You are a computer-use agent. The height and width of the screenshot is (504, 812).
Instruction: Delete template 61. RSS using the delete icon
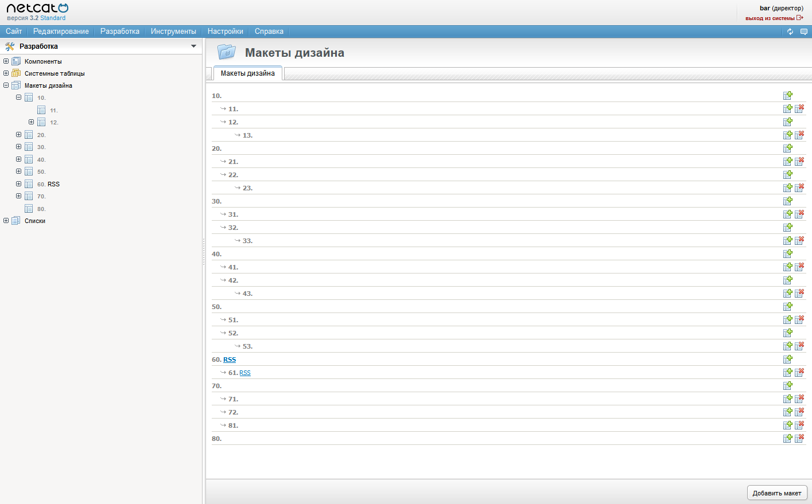799,373
